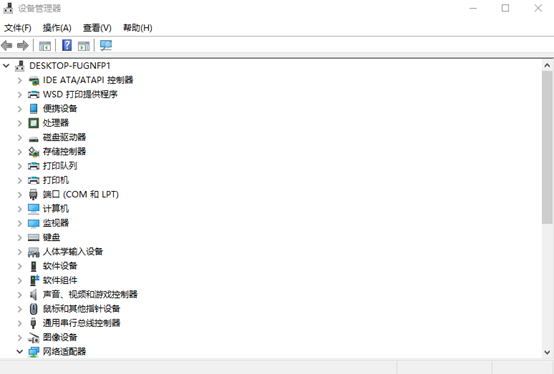This screenshot has height=374, width=554.
Task: Click the 人体学输入设备 icon
Action: 34,252
